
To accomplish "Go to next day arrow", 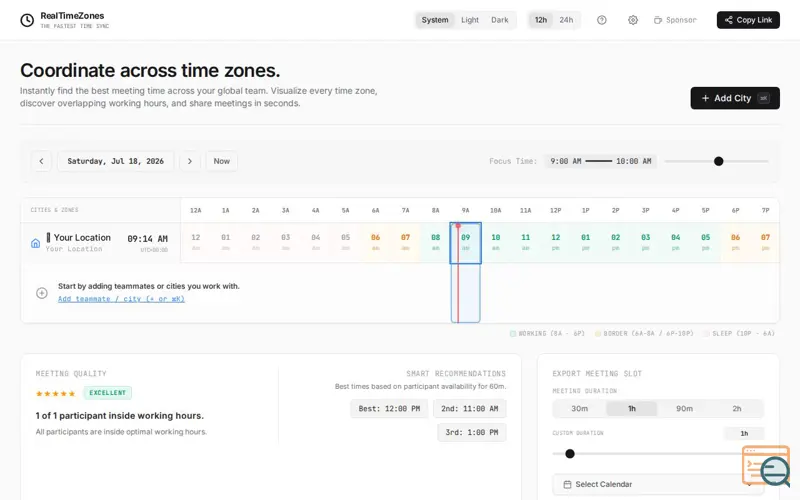I will pyautogui.click(x=190, y=161).
